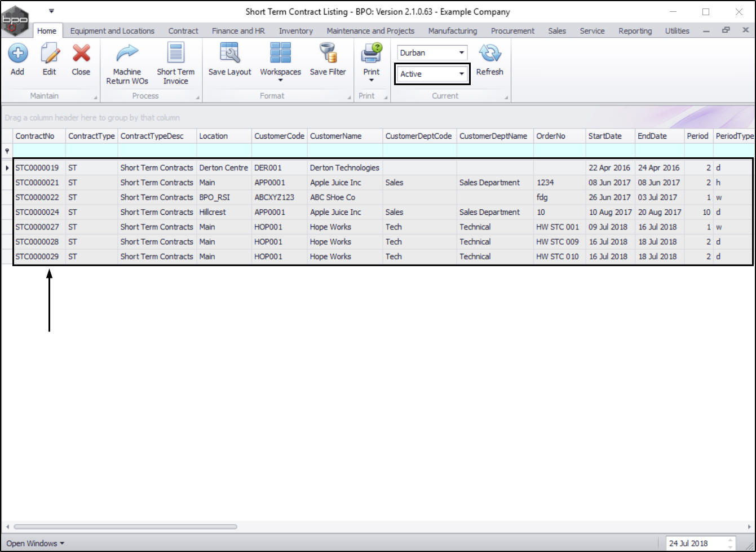The image size is (756, 552).
Task: Open the Utilities tab
Action: click(677, 31)
